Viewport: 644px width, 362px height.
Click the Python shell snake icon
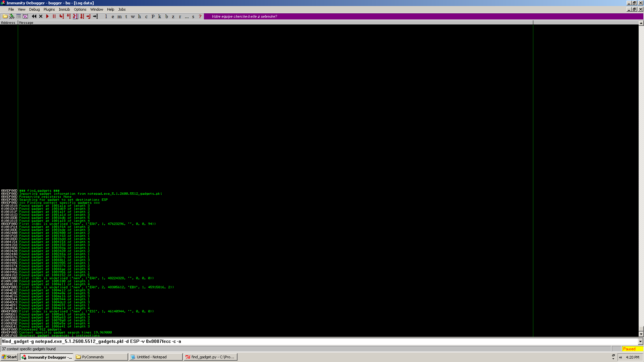[12, 16]
